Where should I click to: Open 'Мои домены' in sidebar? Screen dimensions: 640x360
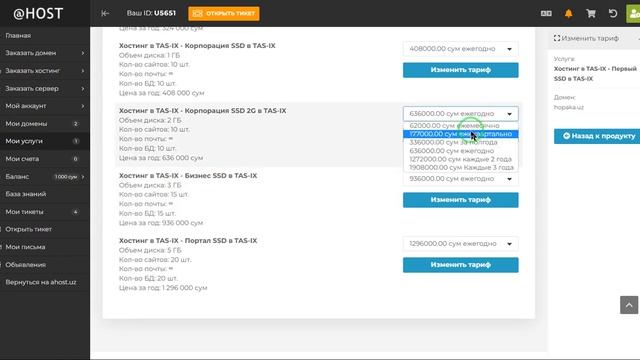[x=45, y=123]
